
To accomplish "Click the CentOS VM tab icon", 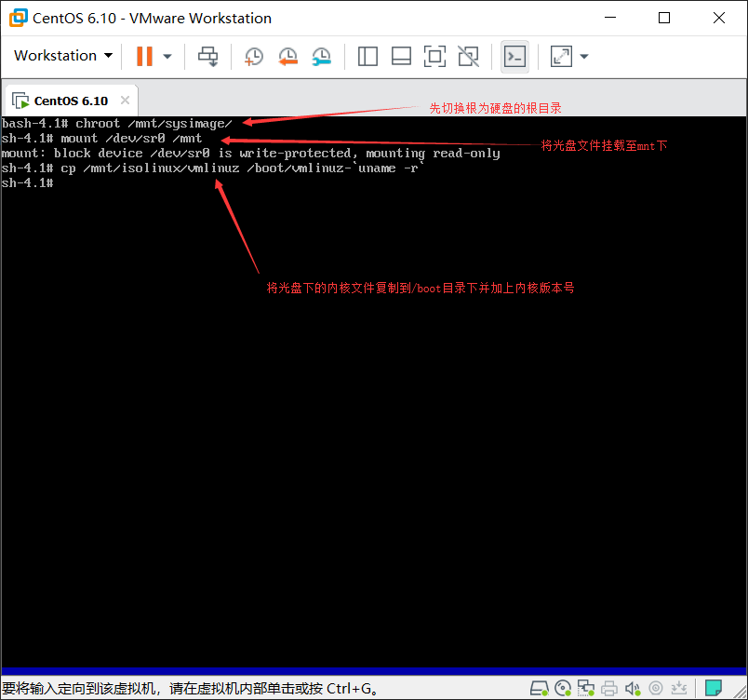I will point(20,101).
